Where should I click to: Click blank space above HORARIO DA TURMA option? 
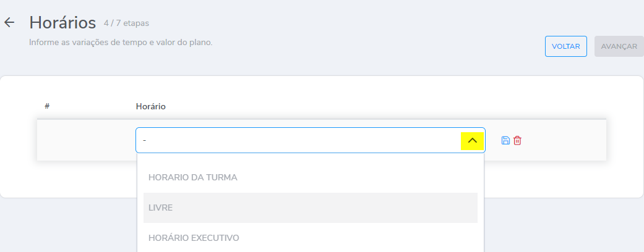309,159
